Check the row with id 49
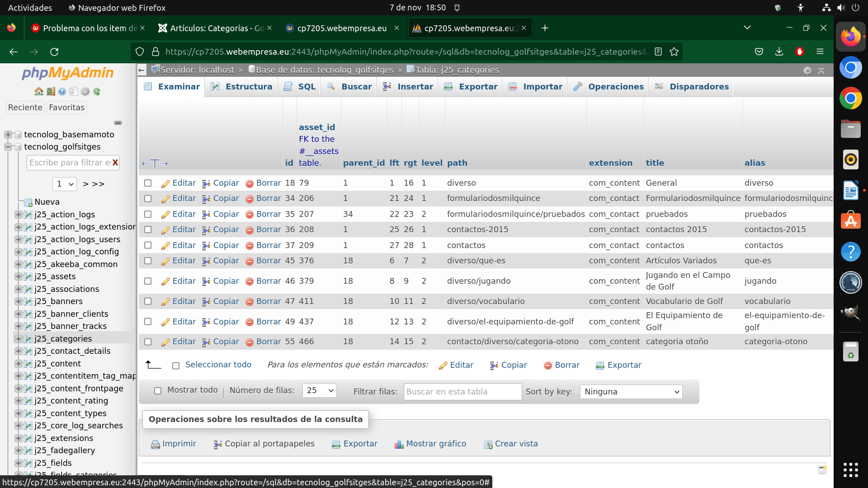Image resolution: width=868 pixels, height=488 pixels. click(148, 322)
